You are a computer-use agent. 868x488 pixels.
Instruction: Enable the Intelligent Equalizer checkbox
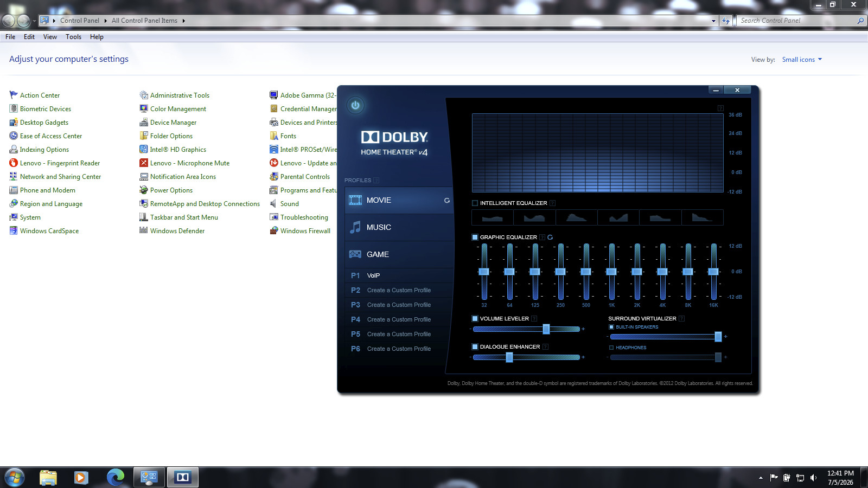pos(475,203)
